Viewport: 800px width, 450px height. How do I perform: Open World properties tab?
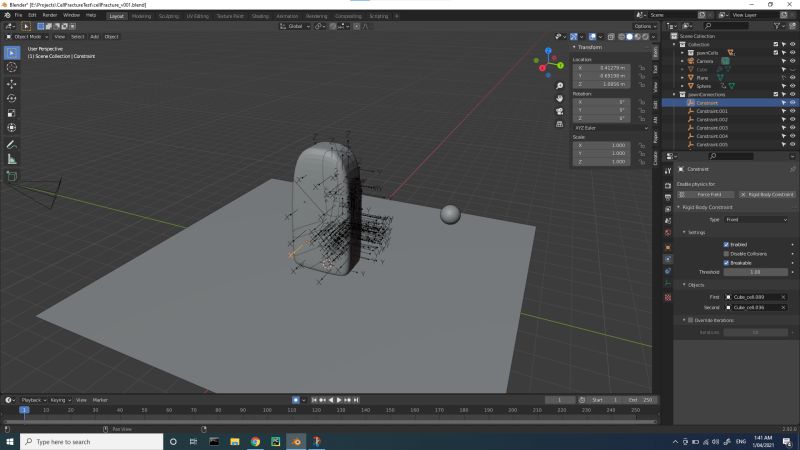pos(668,233)
